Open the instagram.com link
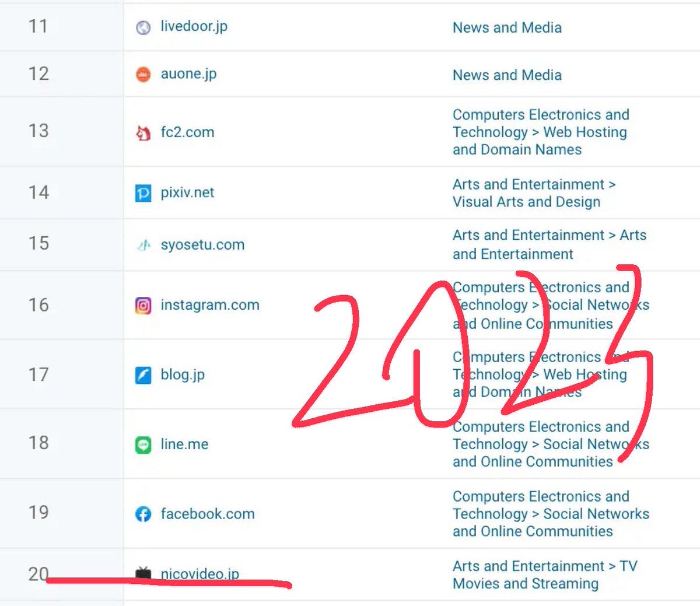This screenshot has height=606, width=700. point(210,305)
